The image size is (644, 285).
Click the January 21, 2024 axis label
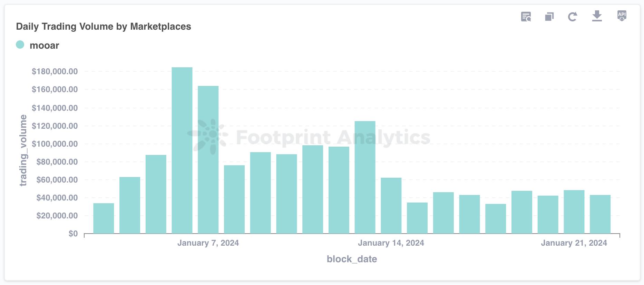pyautogui.click(x=574, y=243)
